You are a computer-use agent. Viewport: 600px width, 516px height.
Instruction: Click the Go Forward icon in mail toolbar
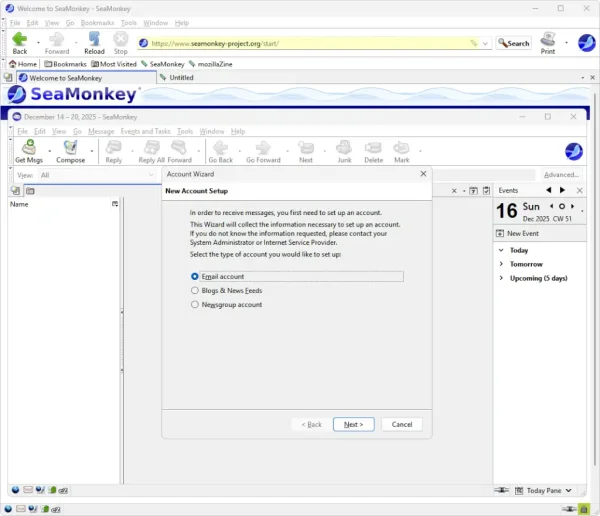click(263, 147)
